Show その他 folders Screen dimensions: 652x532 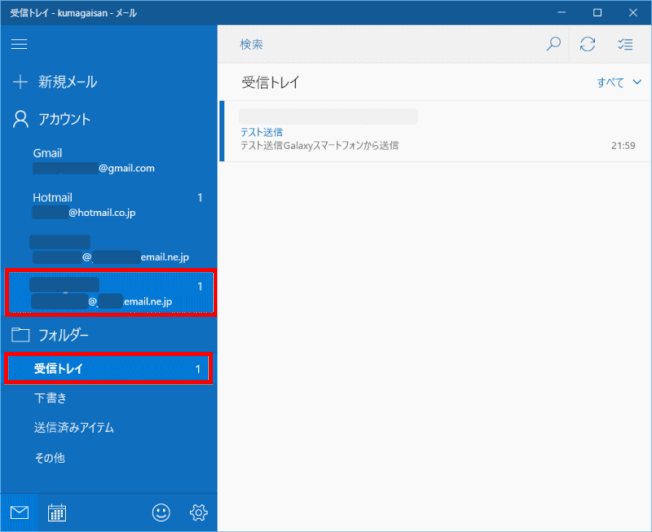(x=109, y=458)
